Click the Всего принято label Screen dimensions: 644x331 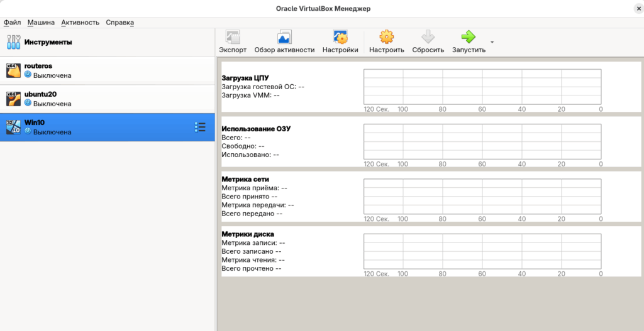click(x=250, y=197)
